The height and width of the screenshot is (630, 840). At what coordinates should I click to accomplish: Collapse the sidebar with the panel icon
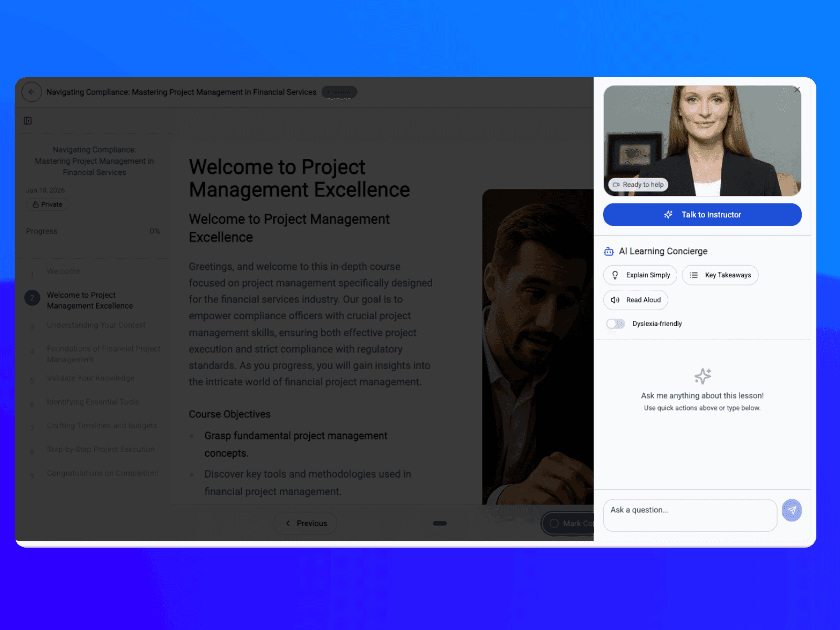28,121
